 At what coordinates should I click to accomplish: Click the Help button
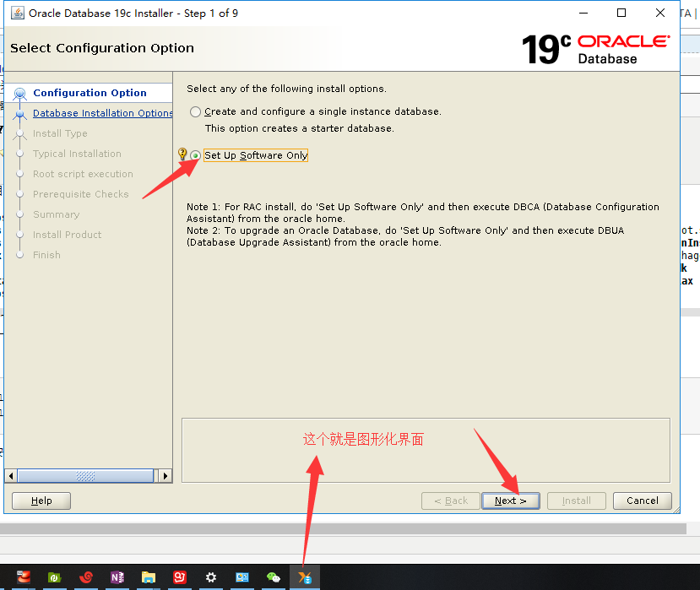coord(41,501)
